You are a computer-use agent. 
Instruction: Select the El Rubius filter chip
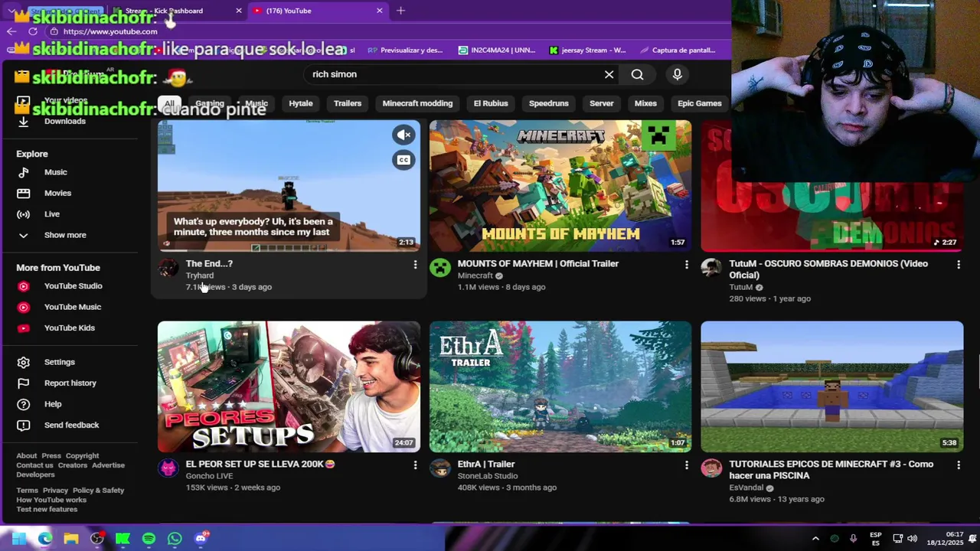[x=491, y=103]
